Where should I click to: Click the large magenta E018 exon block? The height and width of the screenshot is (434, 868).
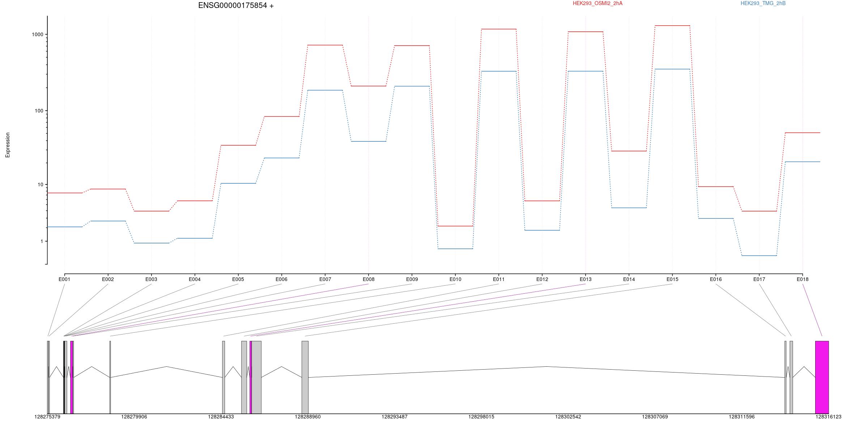click(822, 377)
